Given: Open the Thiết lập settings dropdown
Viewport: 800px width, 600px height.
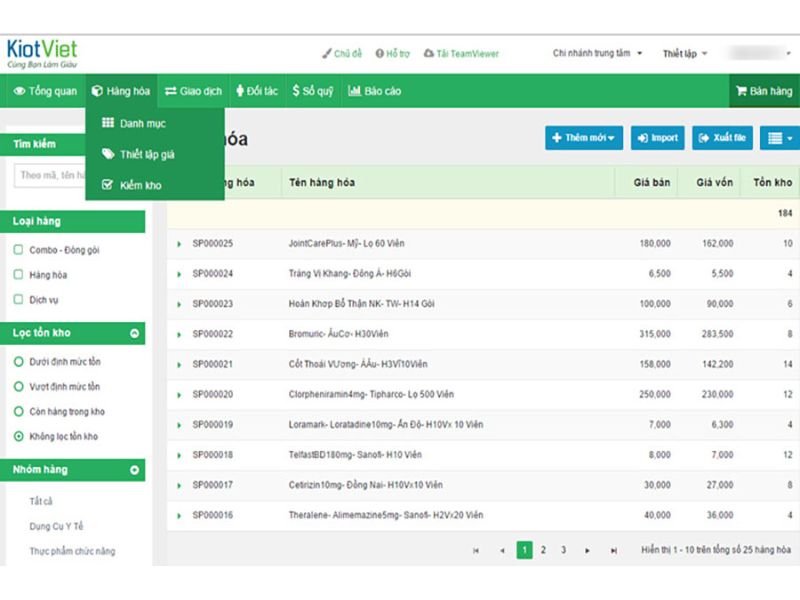Looking at the screenshot, I should click(x=685, y=53).
